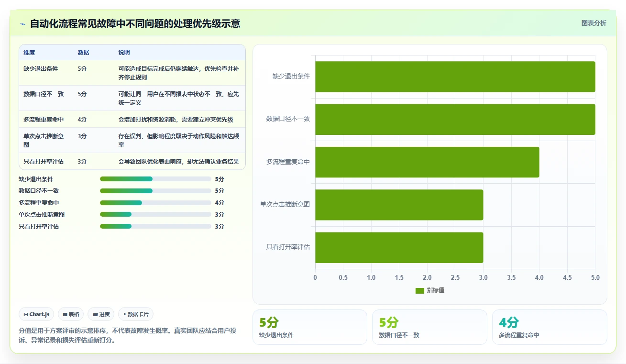Click the 单次点击推断意图 progress bar
Image resolution: width=626 pixels, height=364 pixels.
point(155,214)
